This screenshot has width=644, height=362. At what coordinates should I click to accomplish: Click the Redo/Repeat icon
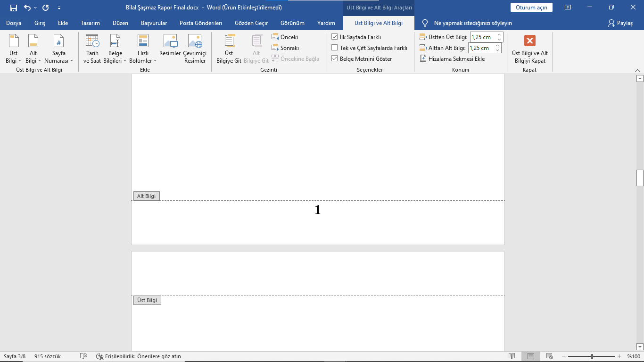(45, 8)
